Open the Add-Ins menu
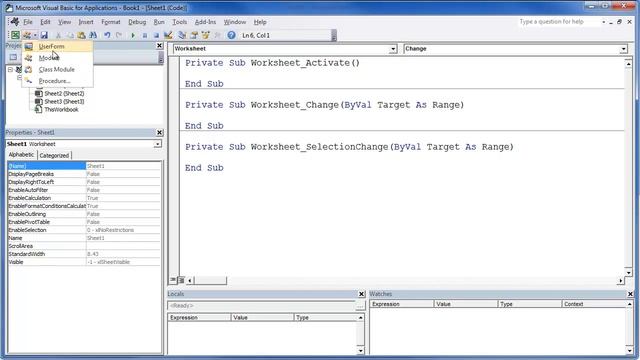Screen dimensions: 640x360 click(x=205, y=22)
